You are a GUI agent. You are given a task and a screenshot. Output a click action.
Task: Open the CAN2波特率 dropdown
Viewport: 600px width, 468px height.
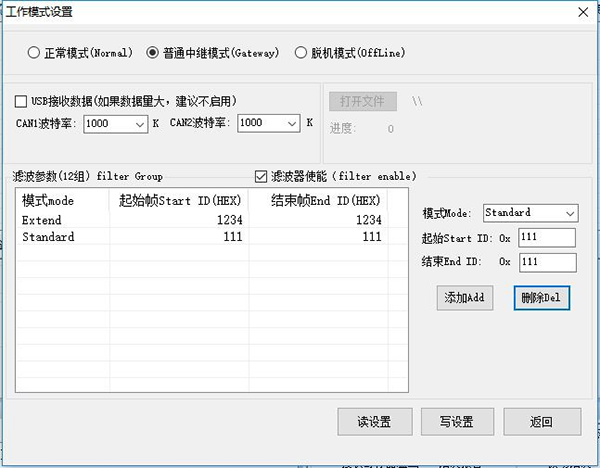pyautogui.click(x=292, y=123)
